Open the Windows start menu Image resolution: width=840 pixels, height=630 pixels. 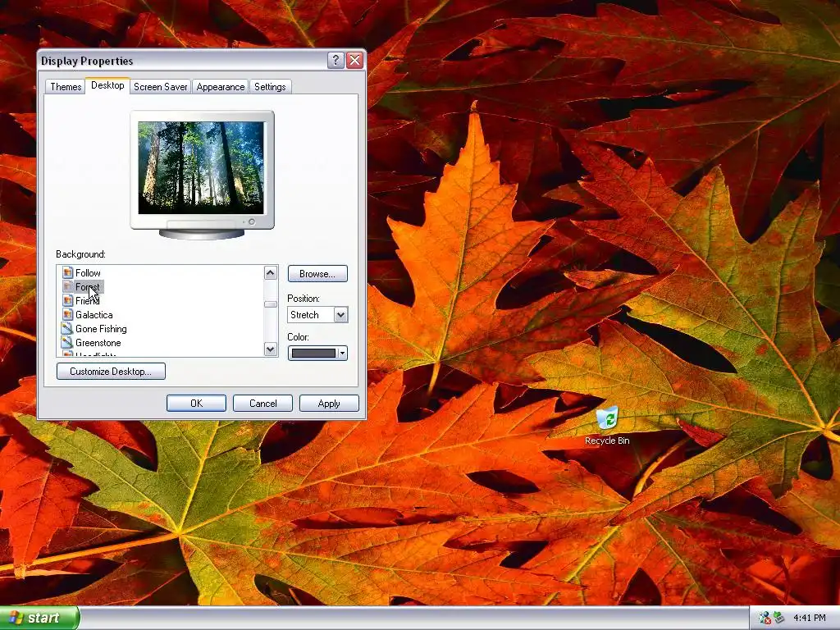[x=39, y=618]
